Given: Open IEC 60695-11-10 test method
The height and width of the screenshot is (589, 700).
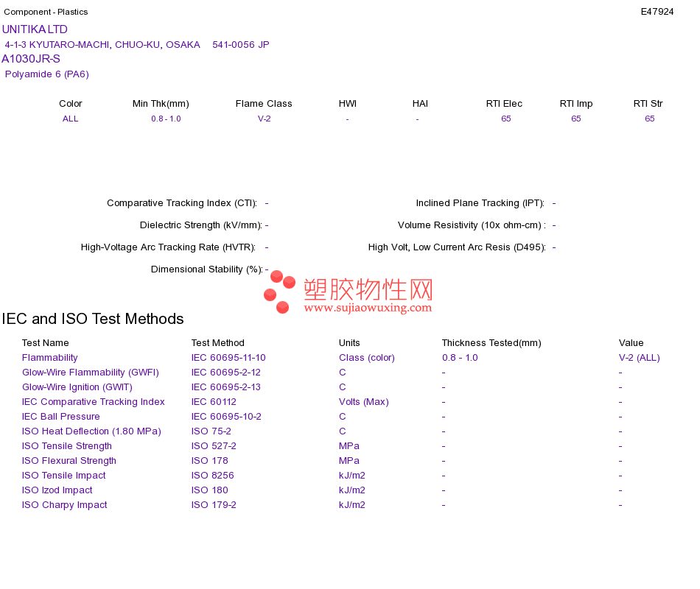Looking at the screenshot, I should pos(228,358).
